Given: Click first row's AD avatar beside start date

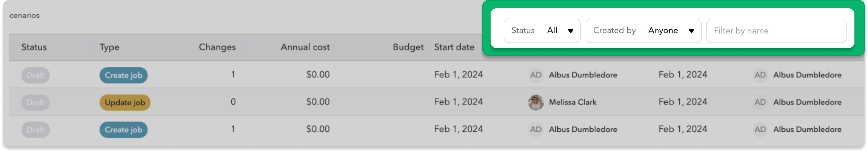Looking at the screenshot, I should [x=536, y=75].
